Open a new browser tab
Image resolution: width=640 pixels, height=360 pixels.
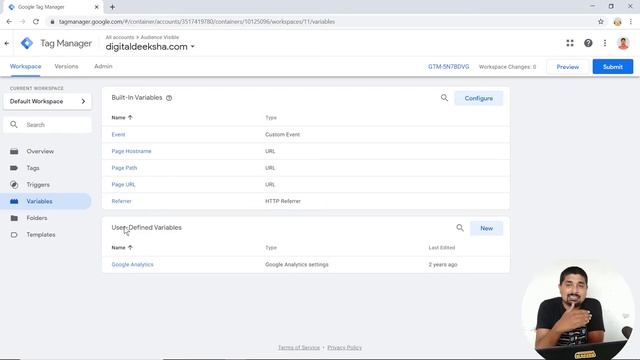point(112,7)
